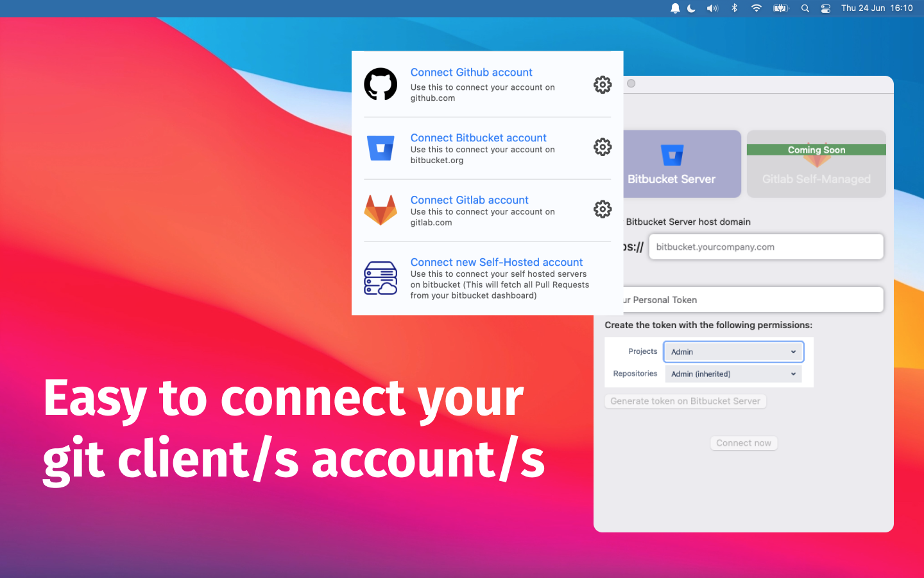Open the Projects permission dropdown
This screenshot has height=578, width=924.
pyautogui.click(x=733, y=351)
